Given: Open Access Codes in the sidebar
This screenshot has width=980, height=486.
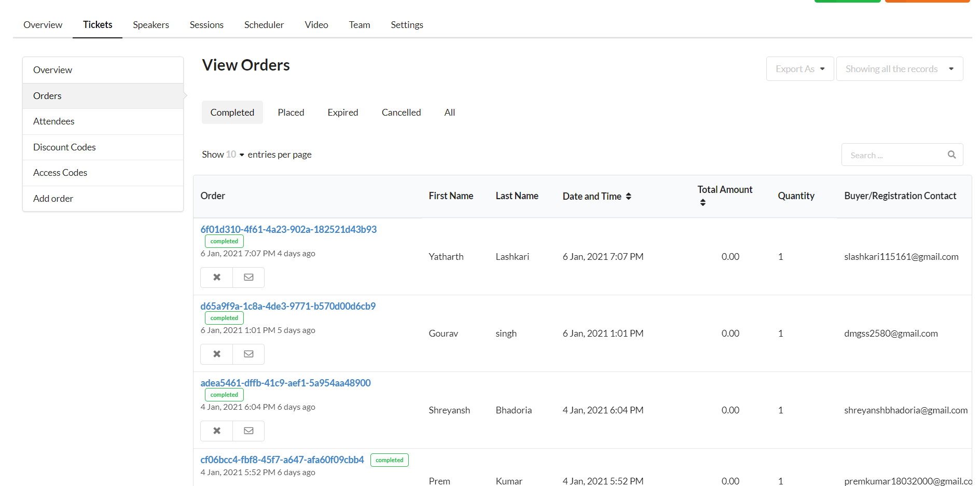Looking at the screenshot, I should click(x=103, y=173).
